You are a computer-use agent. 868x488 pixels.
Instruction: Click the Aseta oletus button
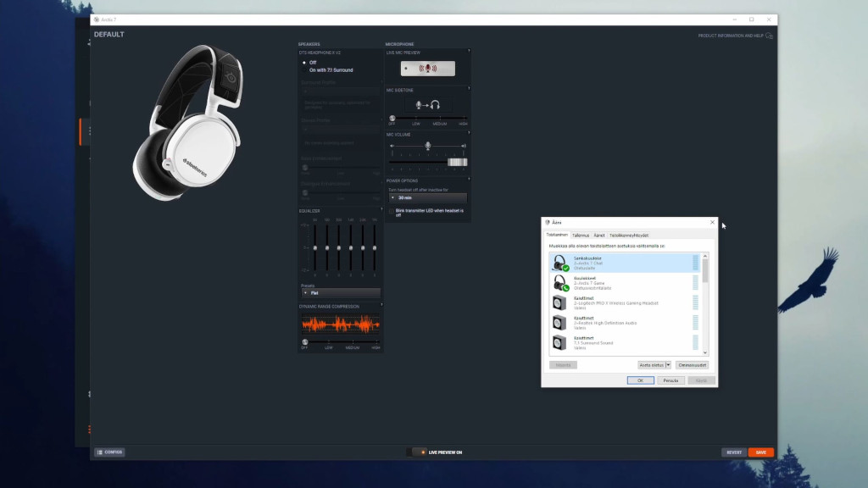pyautogui.click(x=652, y=365)
